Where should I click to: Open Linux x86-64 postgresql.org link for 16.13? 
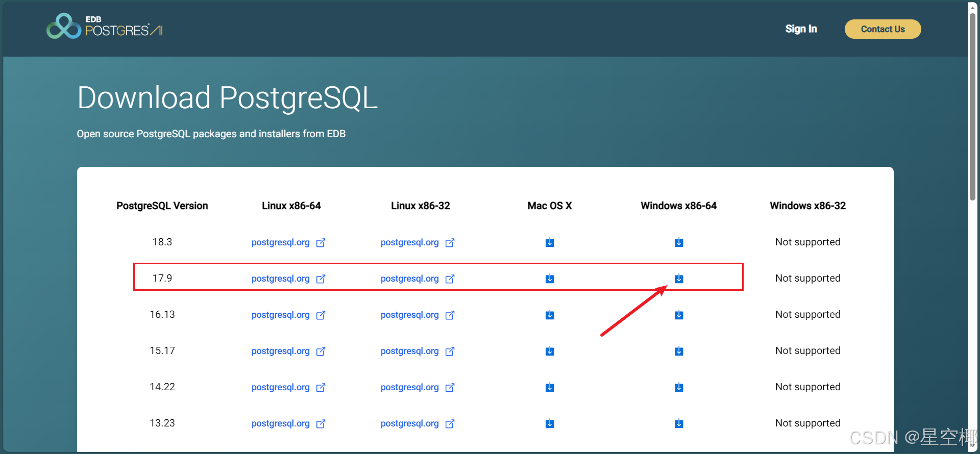288,315
